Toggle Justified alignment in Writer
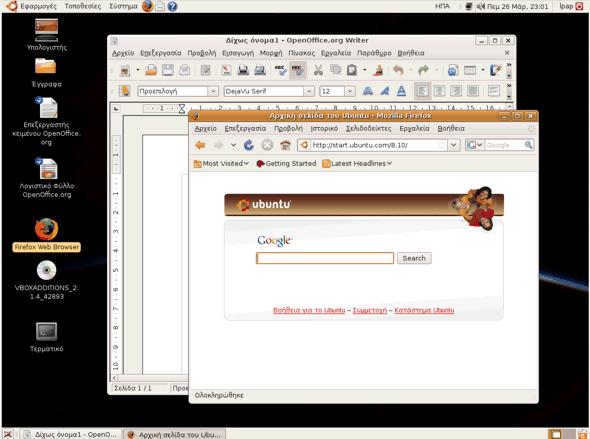The image size is (590, 439). 473,91
